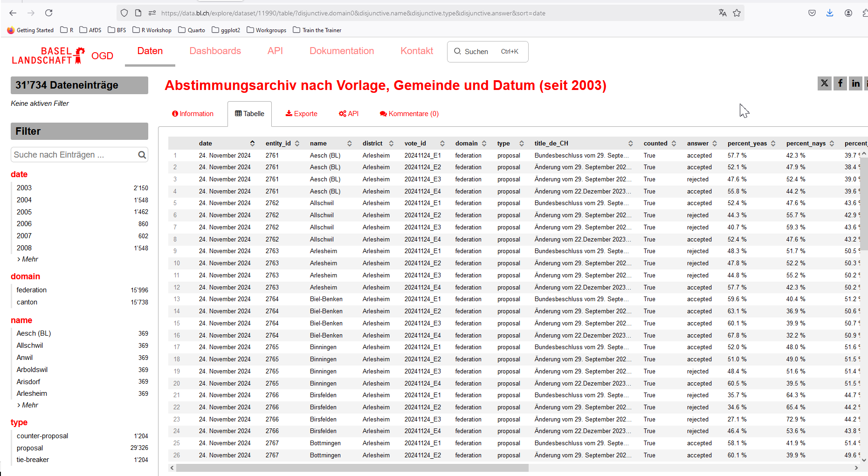Filter by year 2003 in date facet
This screenshot has height=476, width=868.
tap(24, 188)
